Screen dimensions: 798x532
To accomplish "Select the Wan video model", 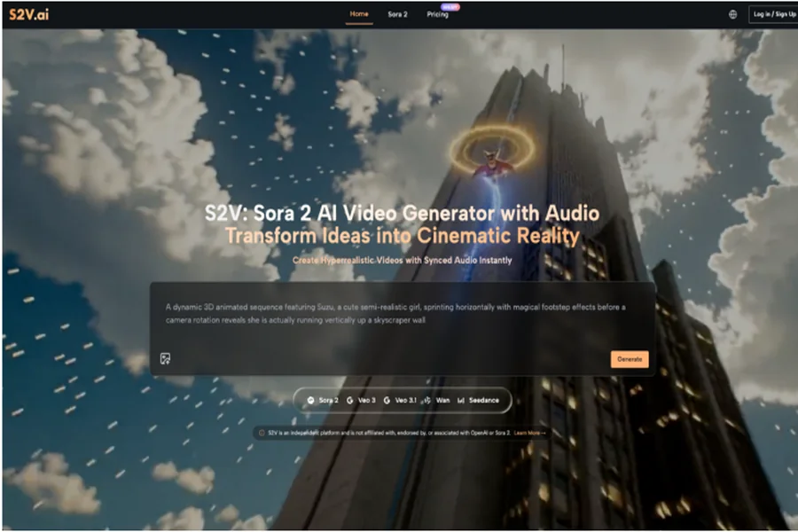I will (443, 401).
